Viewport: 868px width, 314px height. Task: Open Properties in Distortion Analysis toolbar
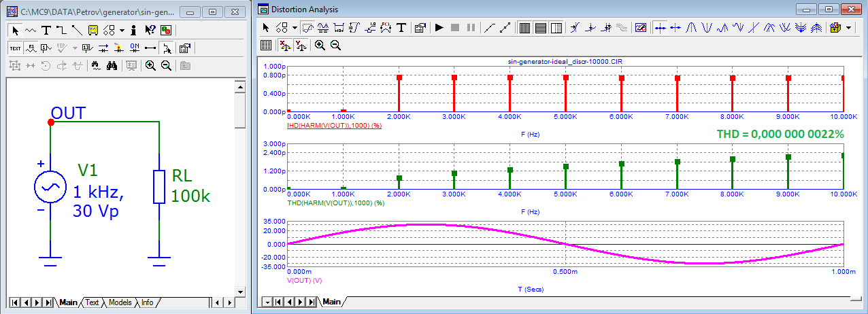(x=420, y=28)
